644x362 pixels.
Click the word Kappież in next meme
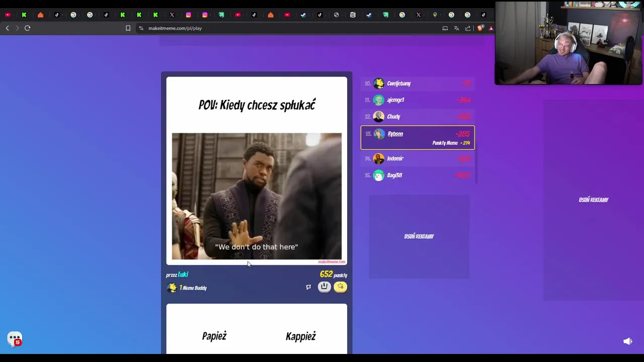301,336
